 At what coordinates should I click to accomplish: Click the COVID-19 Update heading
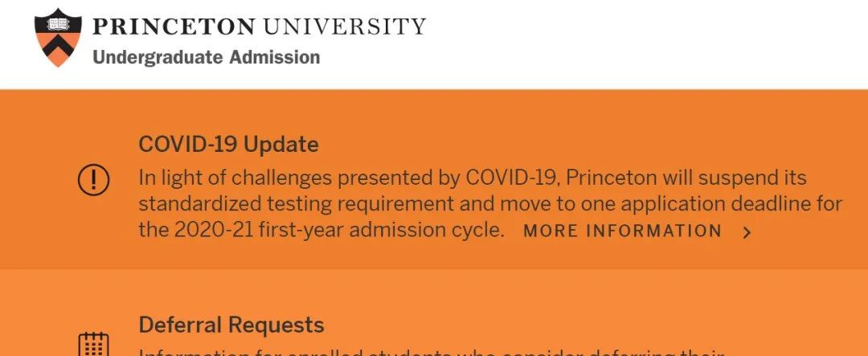[228, 145]
